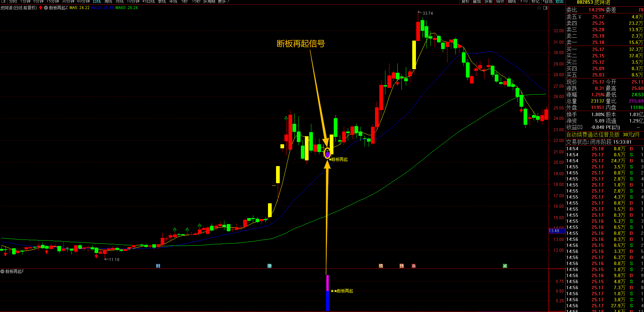Open the 涨 limit-up marker icon

(414, 266)
